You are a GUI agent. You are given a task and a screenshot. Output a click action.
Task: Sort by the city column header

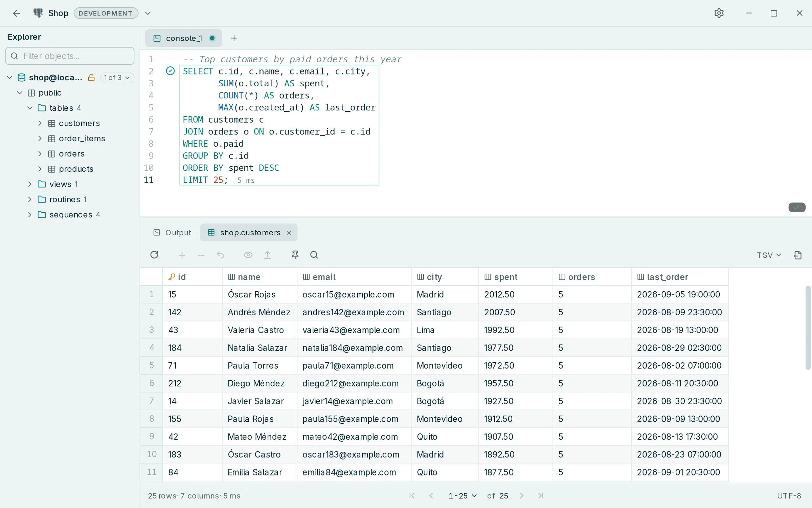[445, 277]
